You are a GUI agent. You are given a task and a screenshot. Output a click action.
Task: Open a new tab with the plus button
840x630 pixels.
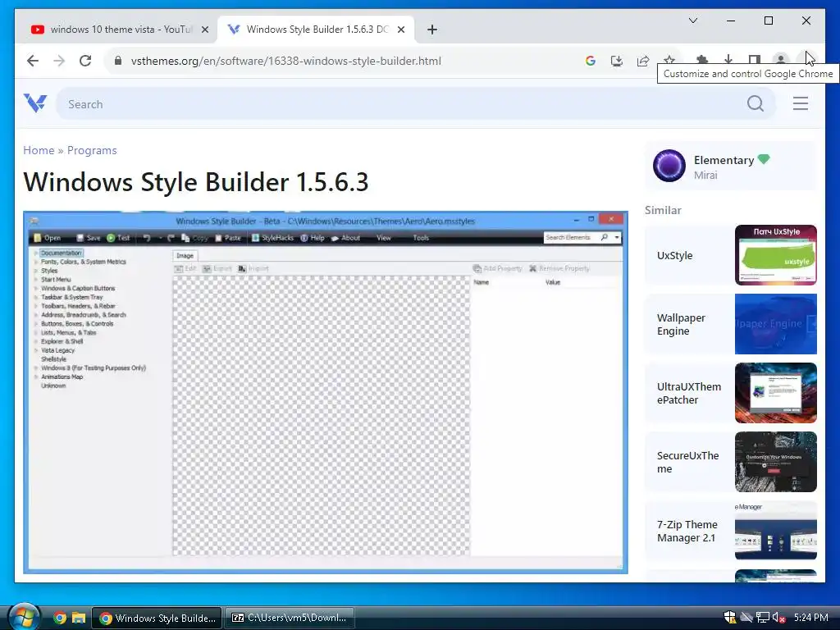[432, 30]
